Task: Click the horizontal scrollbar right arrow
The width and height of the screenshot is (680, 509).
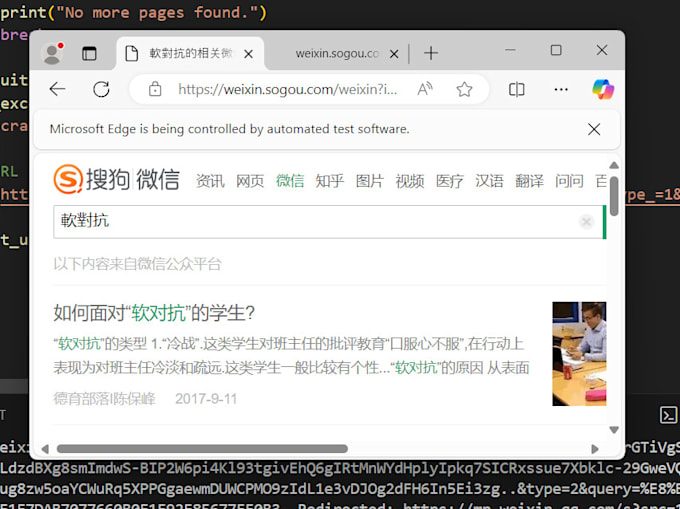Action: coord(595,448)
